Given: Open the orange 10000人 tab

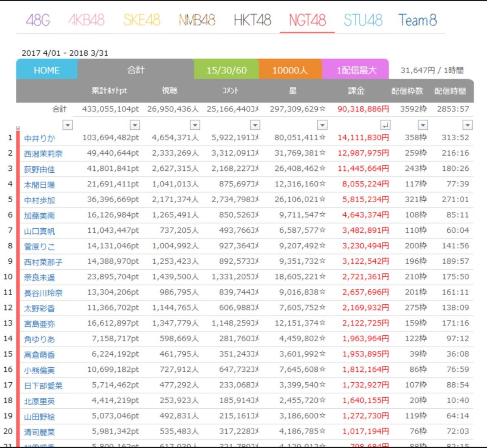Looking at the screenshot, I should [290, 70].
